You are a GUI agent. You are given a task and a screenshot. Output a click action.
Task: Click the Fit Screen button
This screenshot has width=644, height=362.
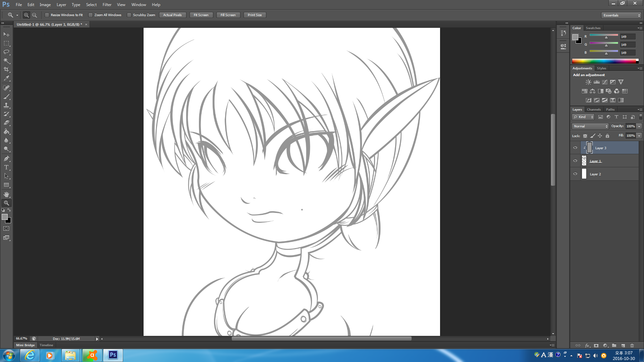[x=201, y=15]
